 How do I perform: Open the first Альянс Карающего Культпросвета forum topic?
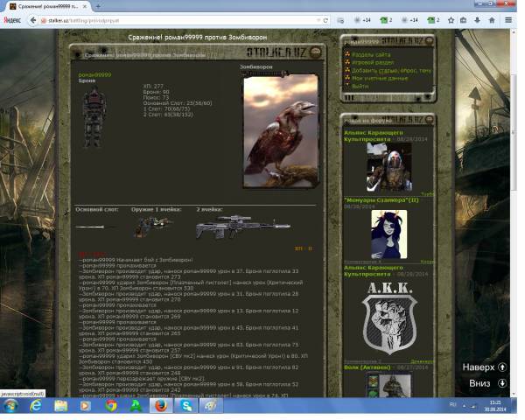tap(374, 136)
